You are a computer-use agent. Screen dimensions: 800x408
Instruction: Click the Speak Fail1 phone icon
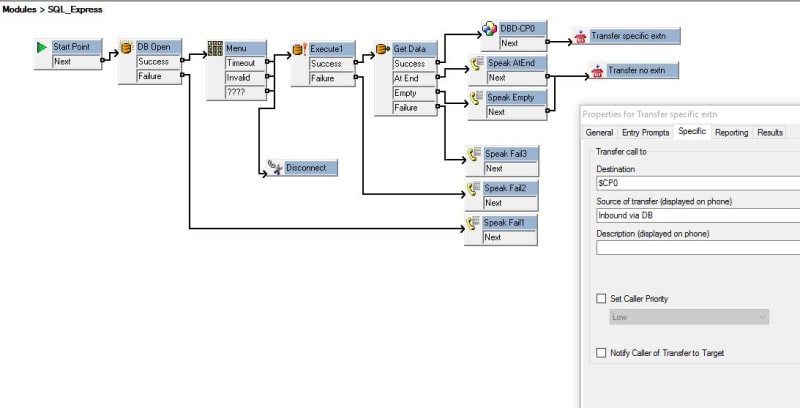pyautogui.click(x=473, y=223)
